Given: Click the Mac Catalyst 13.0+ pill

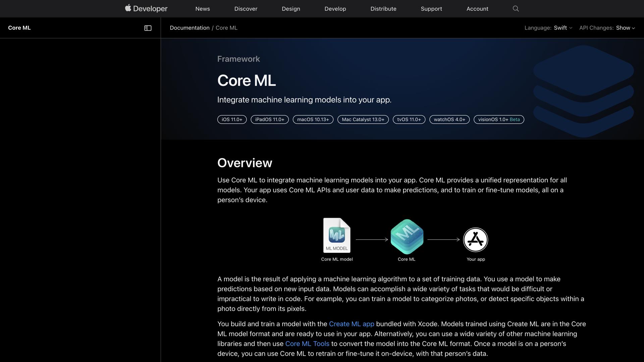Looking at the screenshot, I should pos(363,119).
